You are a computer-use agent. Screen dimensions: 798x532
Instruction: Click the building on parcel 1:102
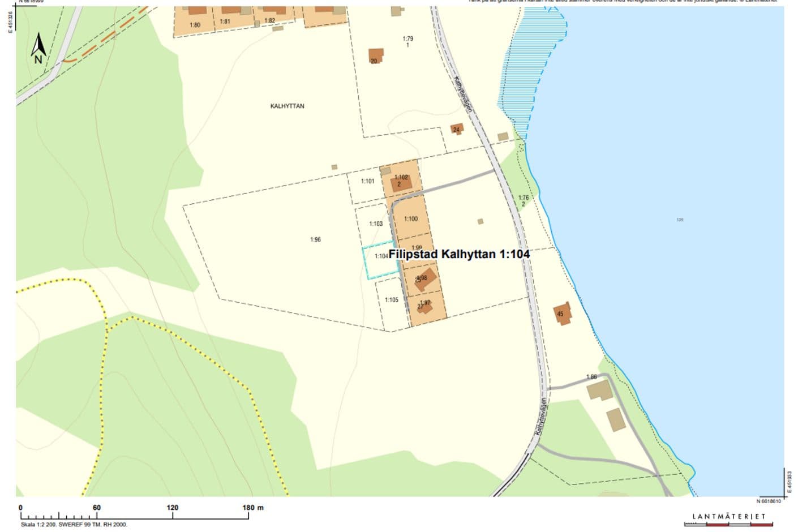pos(401,183)
